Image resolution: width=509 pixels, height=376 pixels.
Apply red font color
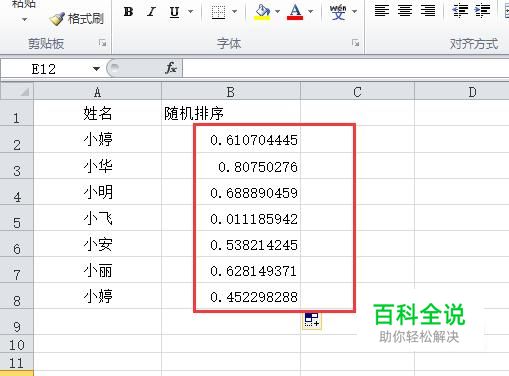click(295, 12)
